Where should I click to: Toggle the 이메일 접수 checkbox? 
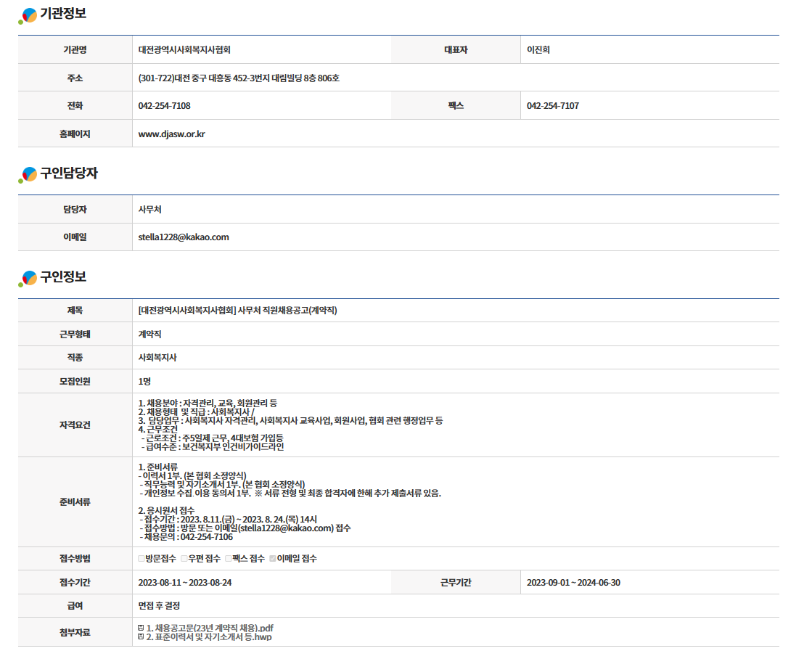coord(273,559)
